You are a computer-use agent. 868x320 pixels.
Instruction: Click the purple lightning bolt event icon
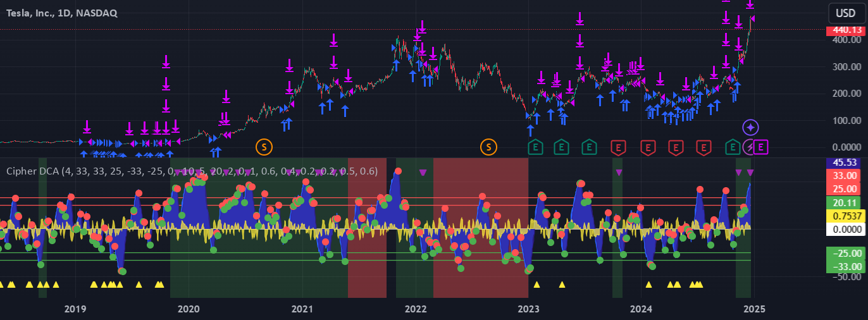pyautogui.click(x=750, y=147)
